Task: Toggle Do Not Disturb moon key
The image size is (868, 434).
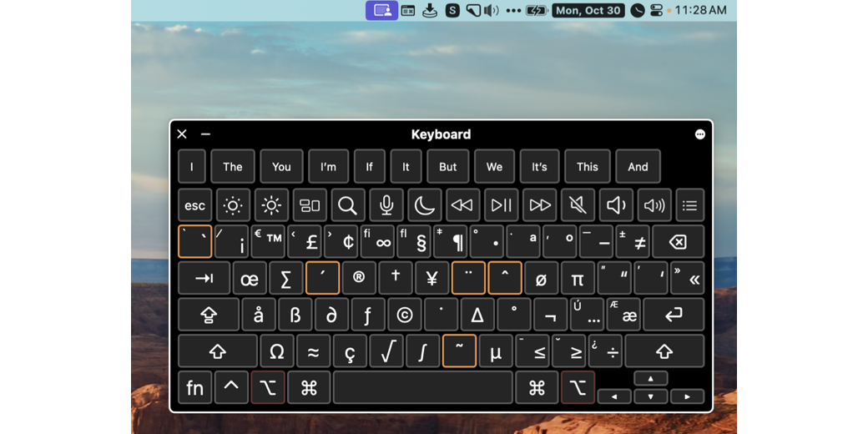Action: pos(425,205)
